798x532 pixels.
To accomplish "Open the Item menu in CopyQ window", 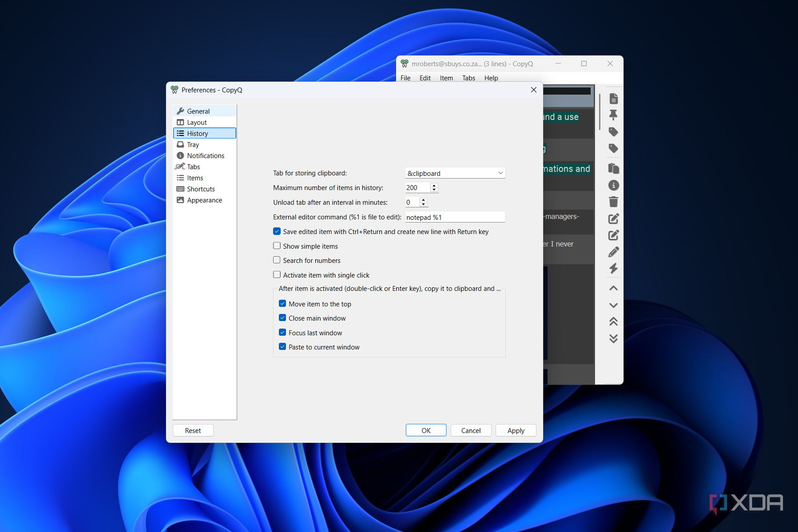I will 446,78.
